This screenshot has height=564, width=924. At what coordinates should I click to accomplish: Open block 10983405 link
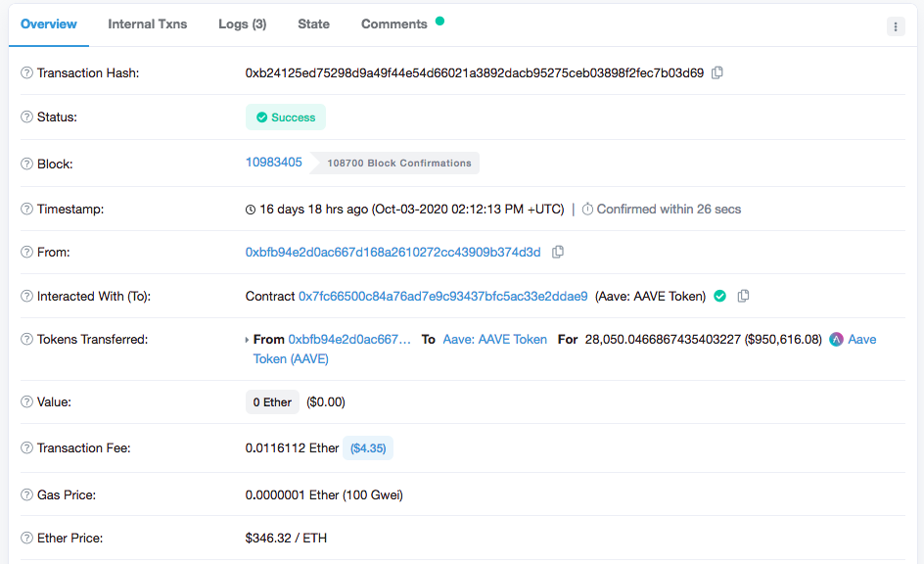click(273, 163)
